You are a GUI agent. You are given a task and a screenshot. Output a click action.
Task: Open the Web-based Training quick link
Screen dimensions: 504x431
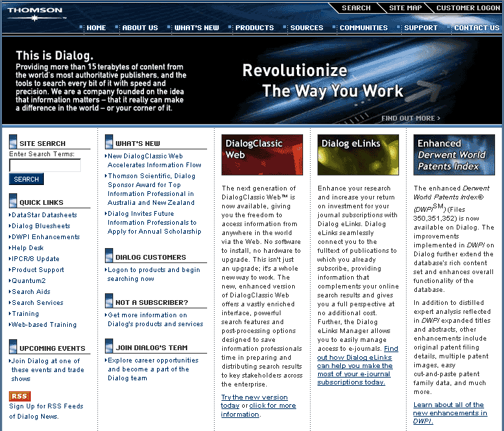[44, 325]
